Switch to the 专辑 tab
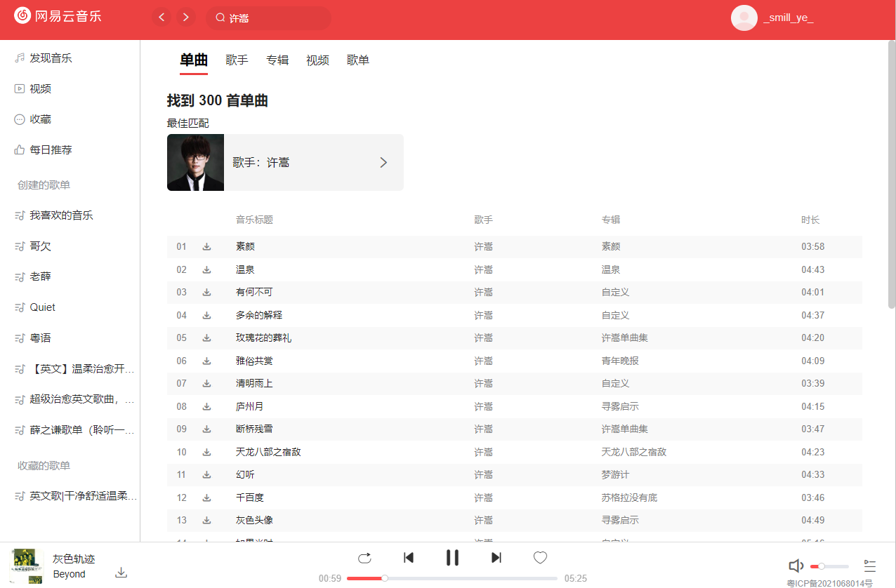The image size is (896, 588). 277,60
